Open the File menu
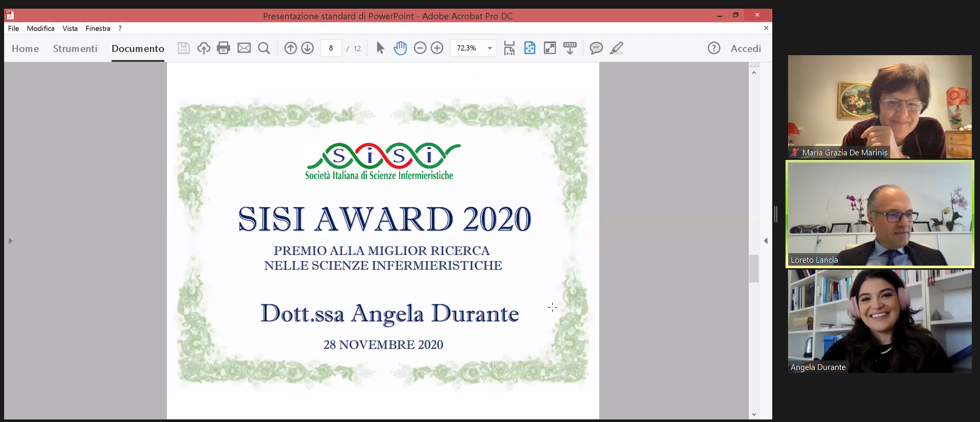This screenshot has height=422, width=980. coord(14,29)
